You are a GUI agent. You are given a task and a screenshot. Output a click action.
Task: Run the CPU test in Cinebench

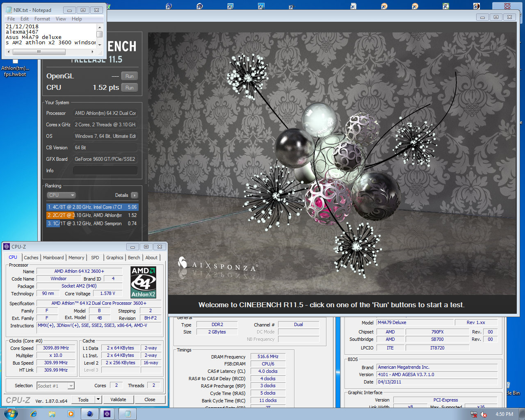tap(130, 88)
